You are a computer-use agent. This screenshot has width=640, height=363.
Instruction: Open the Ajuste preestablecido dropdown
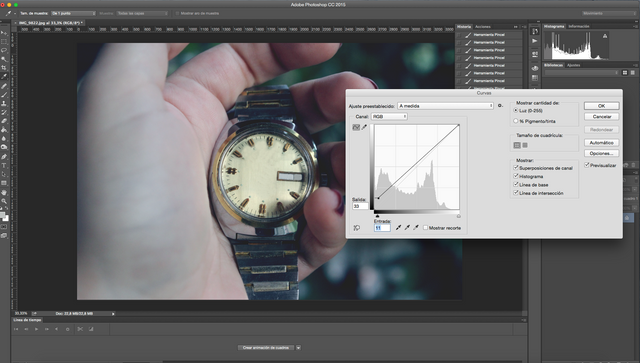pos(445,106)
